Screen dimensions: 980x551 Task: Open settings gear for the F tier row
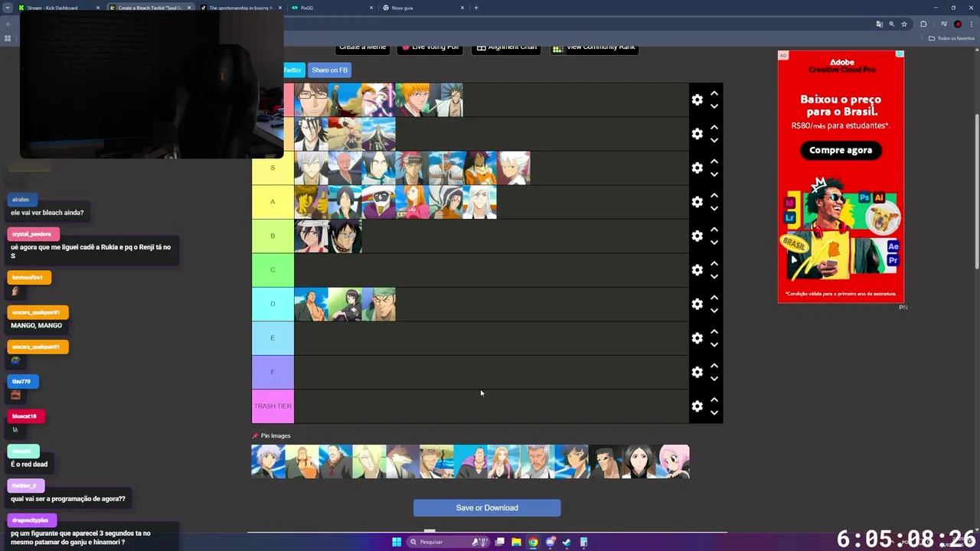point(697,372)
